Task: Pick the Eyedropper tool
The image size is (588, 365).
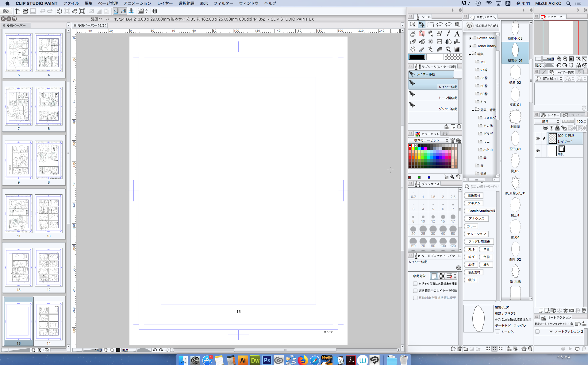Action: tap(448, 33)
